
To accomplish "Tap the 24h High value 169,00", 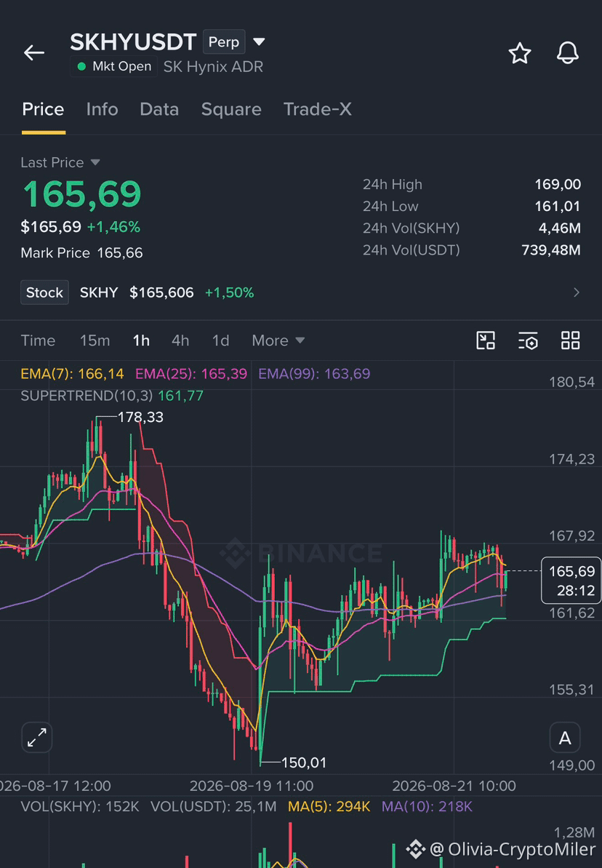I will (558, 184).
